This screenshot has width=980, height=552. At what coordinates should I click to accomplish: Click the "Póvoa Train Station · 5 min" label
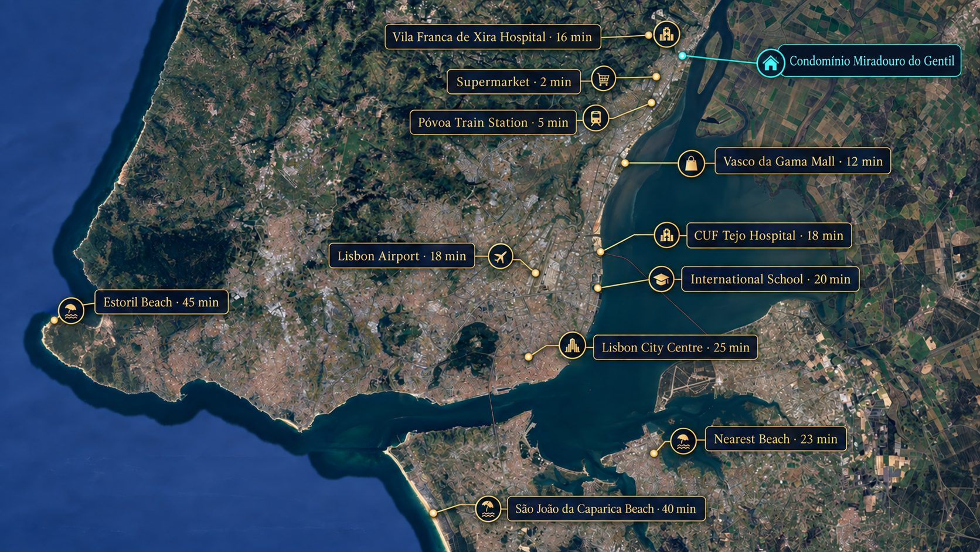(x=493, y=122)
